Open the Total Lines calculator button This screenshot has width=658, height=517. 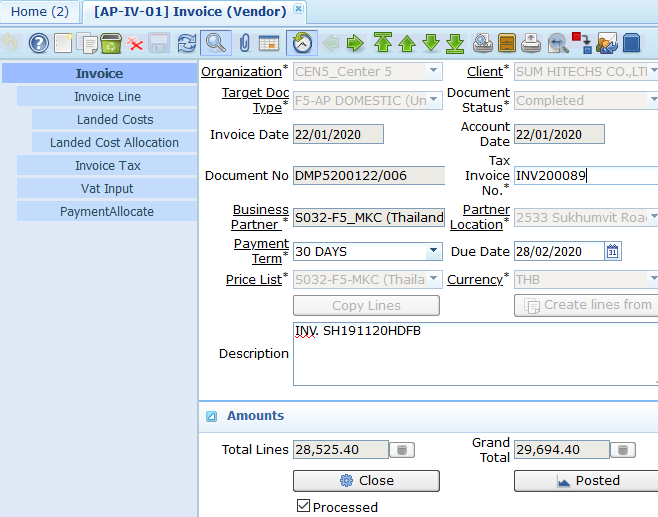tap(402, 450)
